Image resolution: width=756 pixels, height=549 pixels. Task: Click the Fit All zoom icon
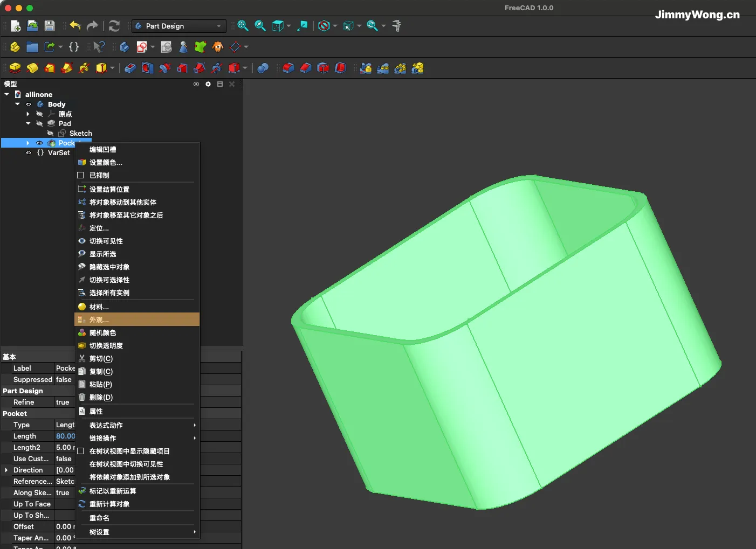243,26
